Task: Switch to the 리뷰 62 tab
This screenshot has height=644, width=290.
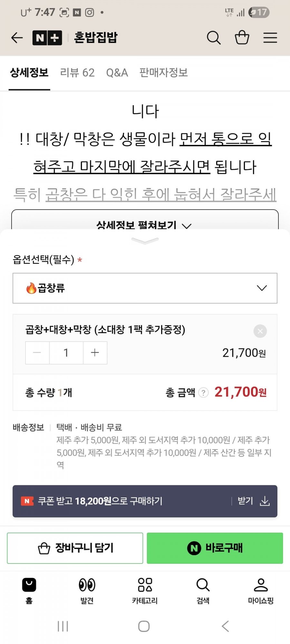Action: (77, 73)
